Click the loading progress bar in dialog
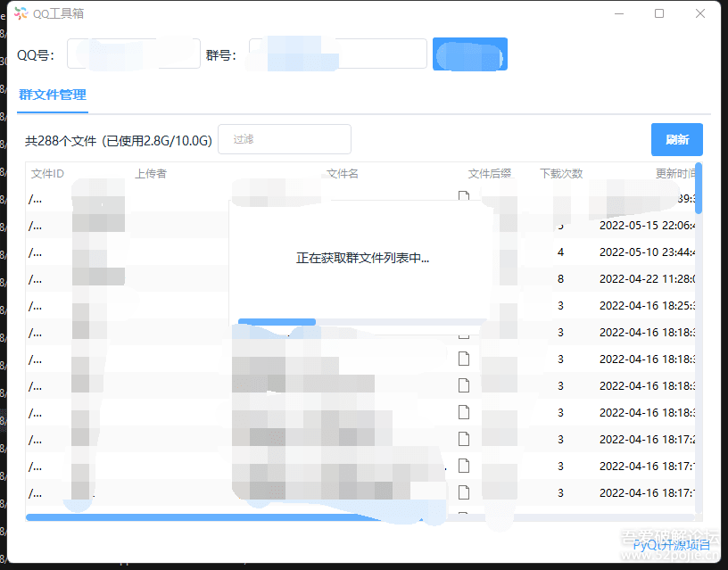 click(362, 322)
